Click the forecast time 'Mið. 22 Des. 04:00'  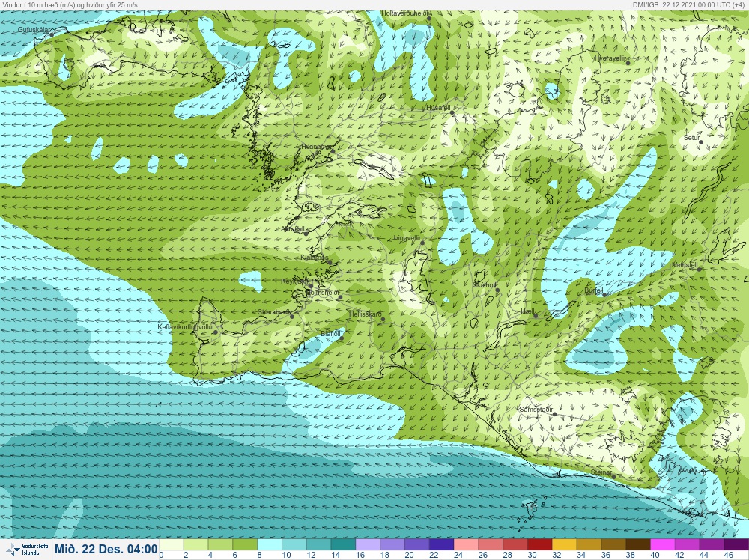[x=106, y=549]
